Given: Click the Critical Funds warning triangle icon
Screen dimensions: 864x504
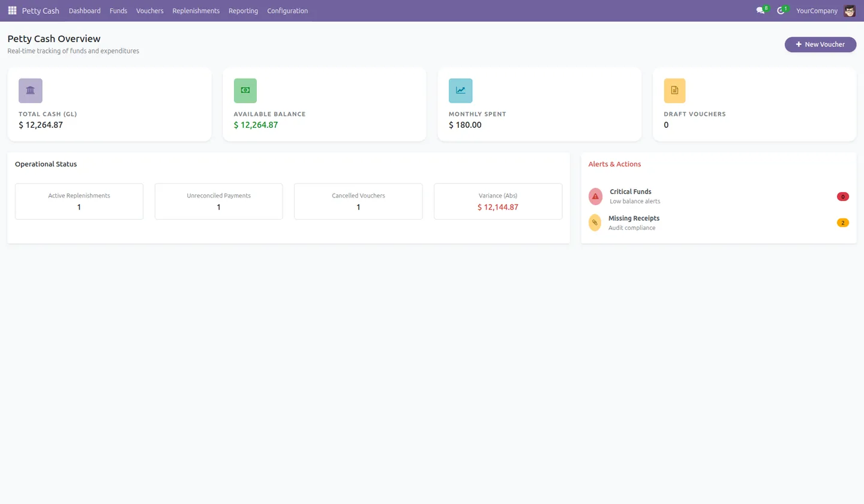Looking at the screenshot, I should pos(595,196).
